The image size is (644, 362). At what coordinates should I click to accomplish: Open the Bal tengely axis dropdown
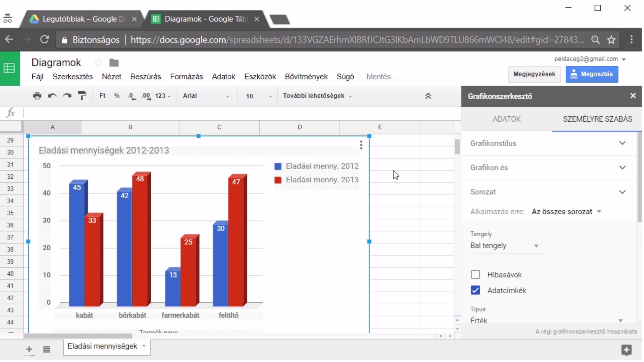(x=506, y=246)
